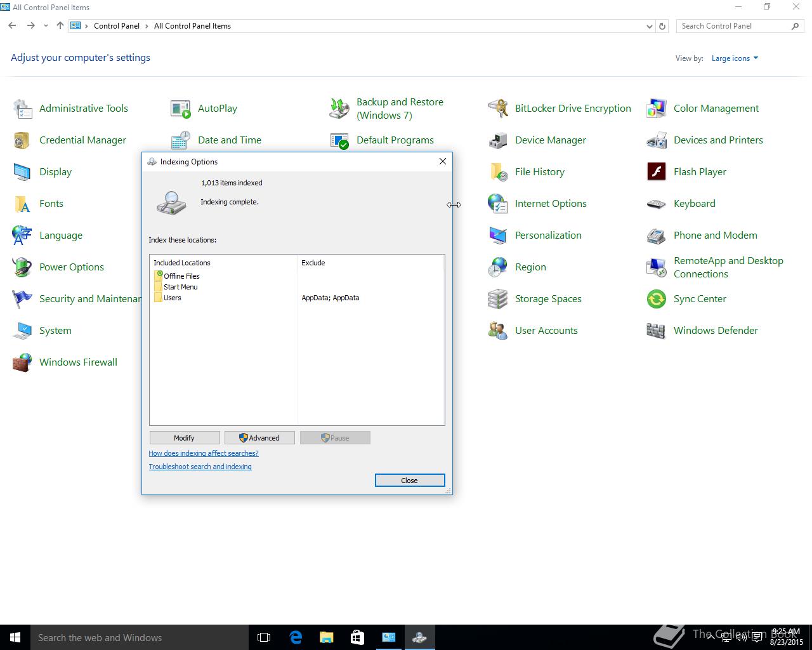The width and height of the screenshot is (812, 650).
Task: Open File Explorer from taskbar
Action: tap(326, 637)
